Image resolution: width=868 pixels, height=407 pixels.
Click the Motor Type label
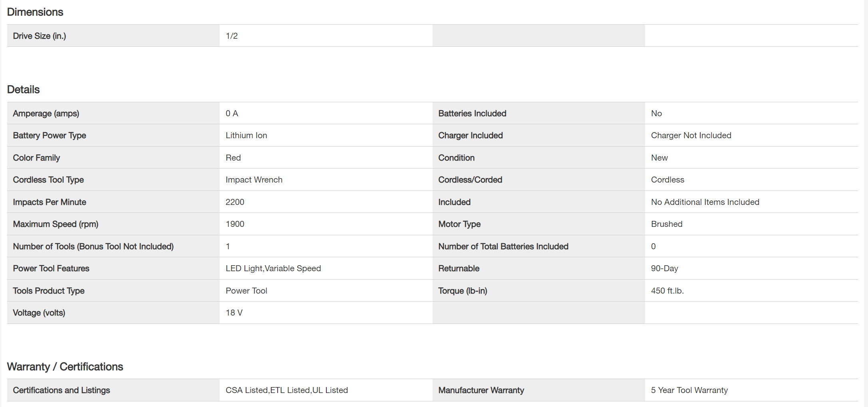[459, 224]
